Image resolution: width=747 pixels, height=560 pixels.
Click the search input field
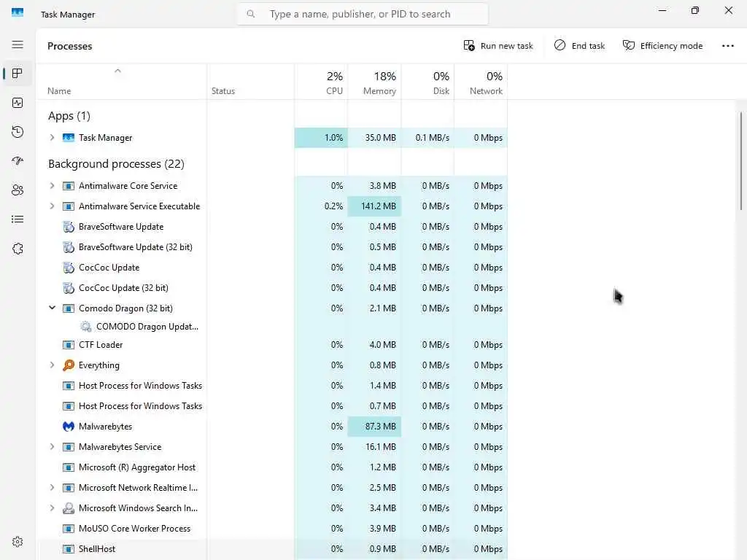[362, 14]
